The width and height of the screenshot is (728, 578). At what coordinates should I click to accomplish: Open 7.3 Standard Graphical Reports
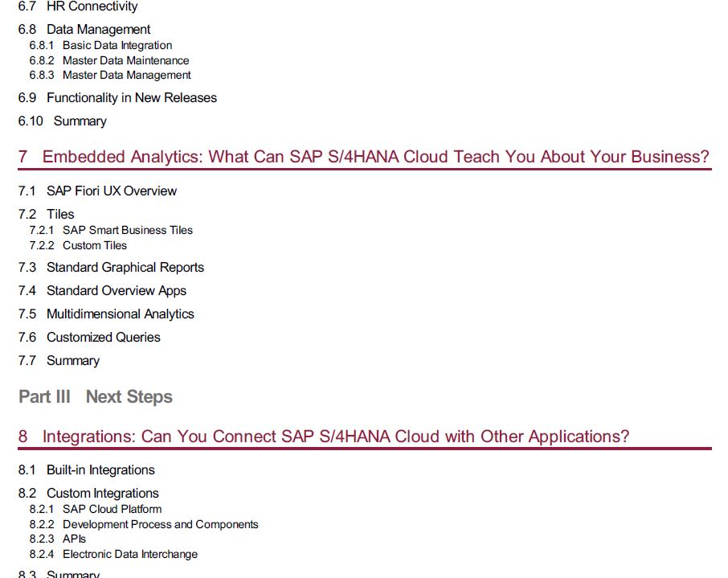click(111, 268)
